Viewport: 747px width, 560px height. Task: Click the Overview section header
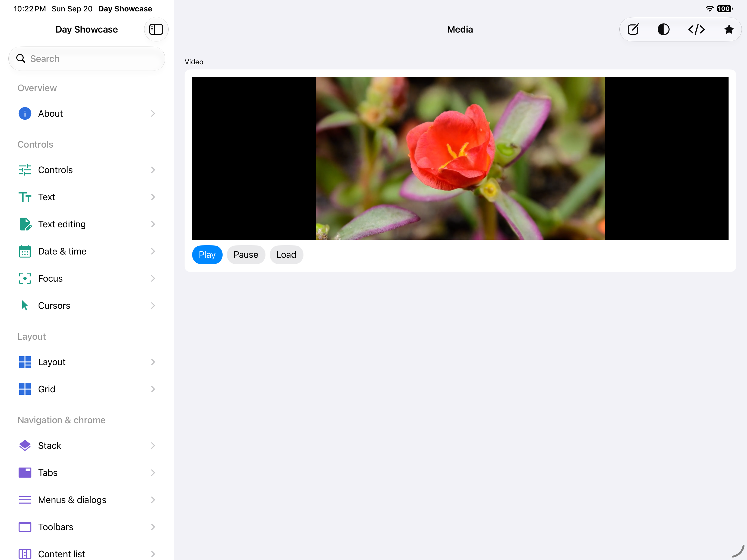tap(37, 88)
